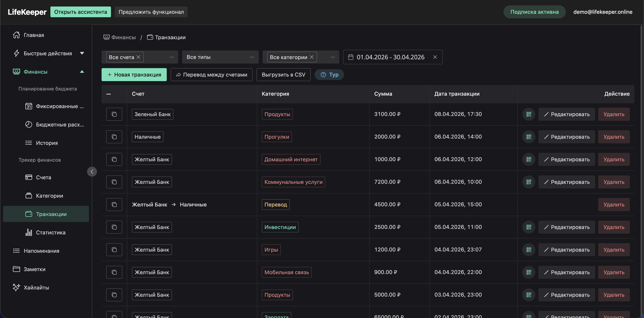Open the Все типы dropdown
The image size is (644, 318).
point(220,57)
